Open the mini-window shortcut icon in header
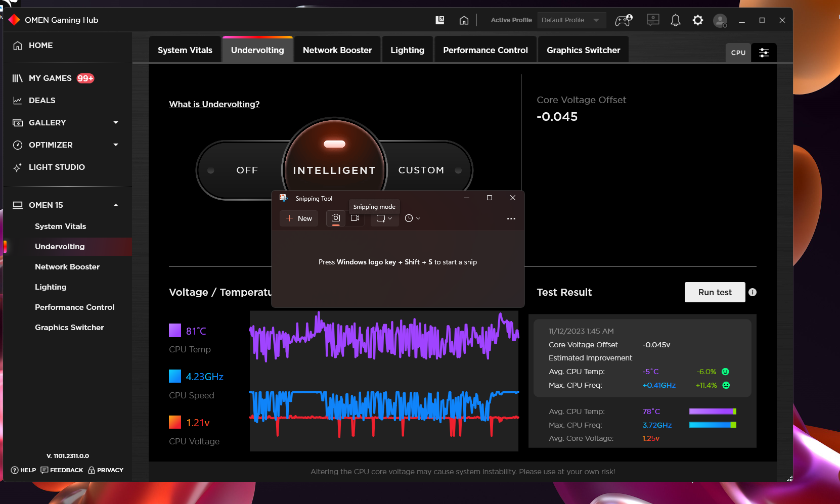 (x=440, y=20)
